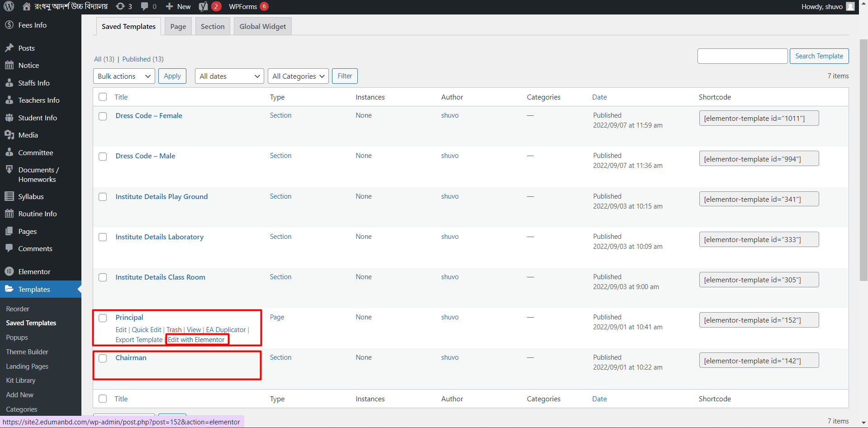Click the Documents / Homeworks shield icon
The height and width of the screenshot is (428, 868).
(9, 170)
